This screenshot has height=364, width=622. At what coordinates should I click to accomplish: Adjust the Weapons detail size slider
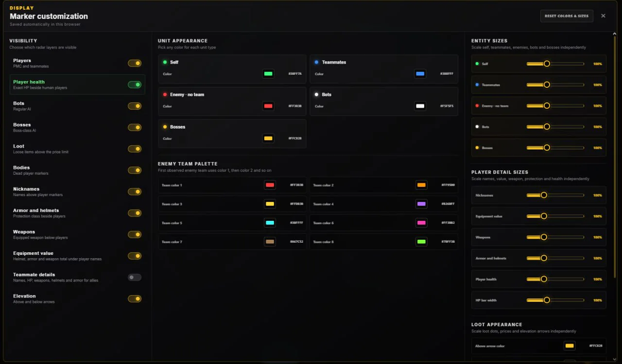[555, 237]
